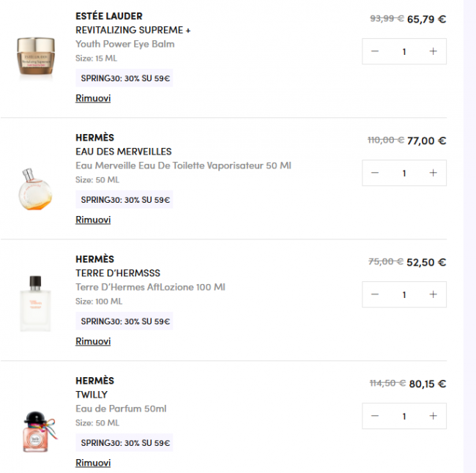Remove Eau des Merveilles from cart
The width and height of the screenshot is (476, 473).
(93, 220)
